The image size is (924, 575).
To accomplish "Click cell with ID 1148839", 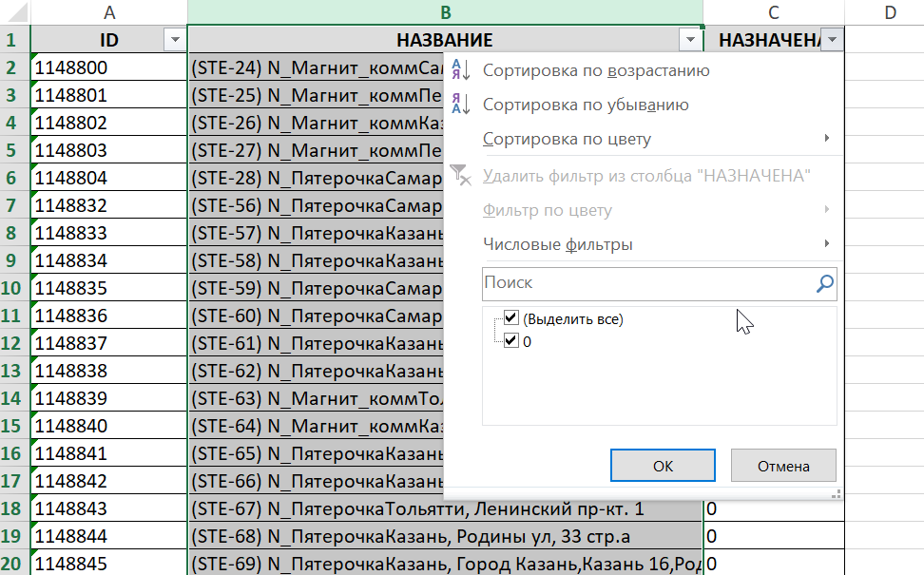I will pos(109,397).
